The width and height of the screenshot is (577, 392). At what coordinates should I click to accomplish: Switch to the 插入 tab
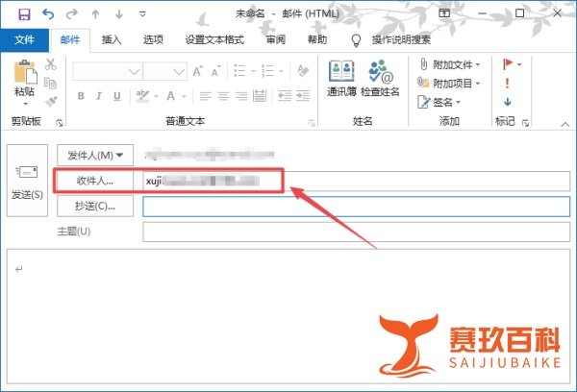112,39
